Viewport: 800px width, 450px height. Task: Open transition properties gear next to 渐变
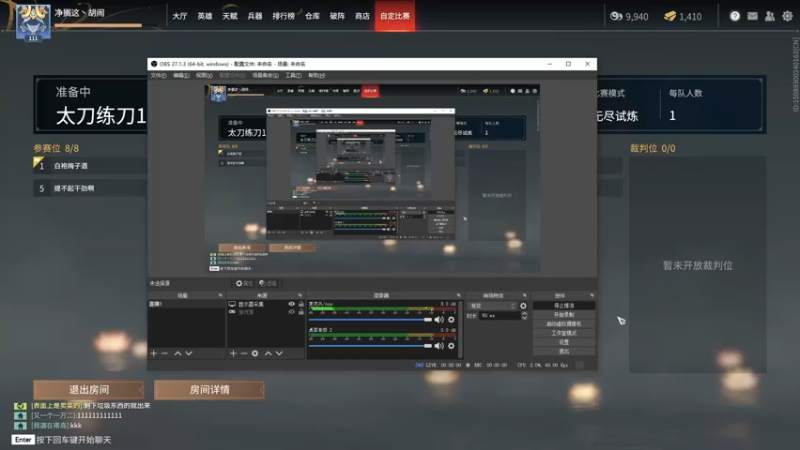(x=523, y=306)
